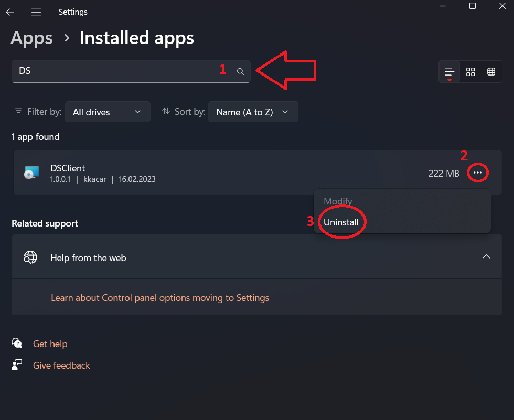Viewport: 514px width, 420px height.
Task: Maximize the Settings window
Action: (473, 6)
